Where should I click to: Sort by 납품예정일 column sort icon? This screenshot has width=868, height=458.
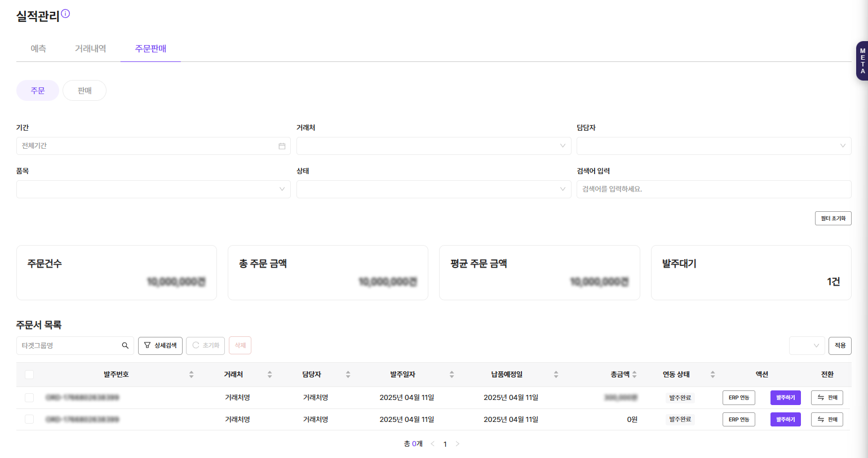[x=556, y=375]
